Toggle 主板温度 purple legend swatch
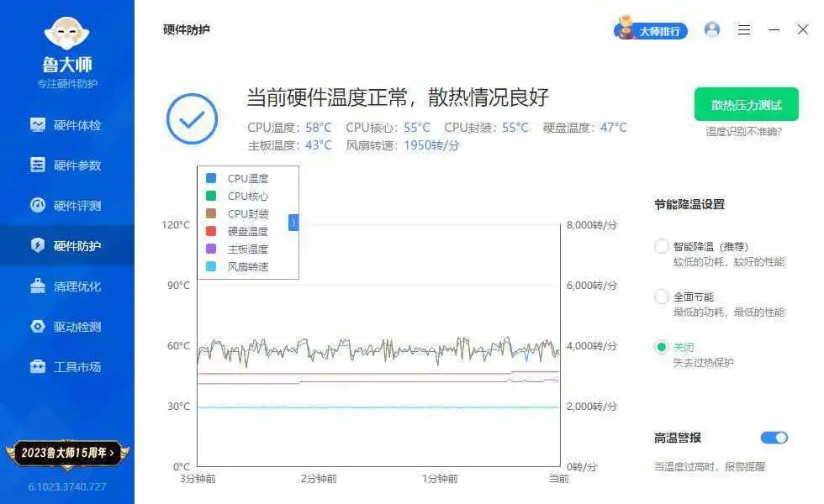Image resolution: width=824 pixels, height=504 pixels. [211, 249]
